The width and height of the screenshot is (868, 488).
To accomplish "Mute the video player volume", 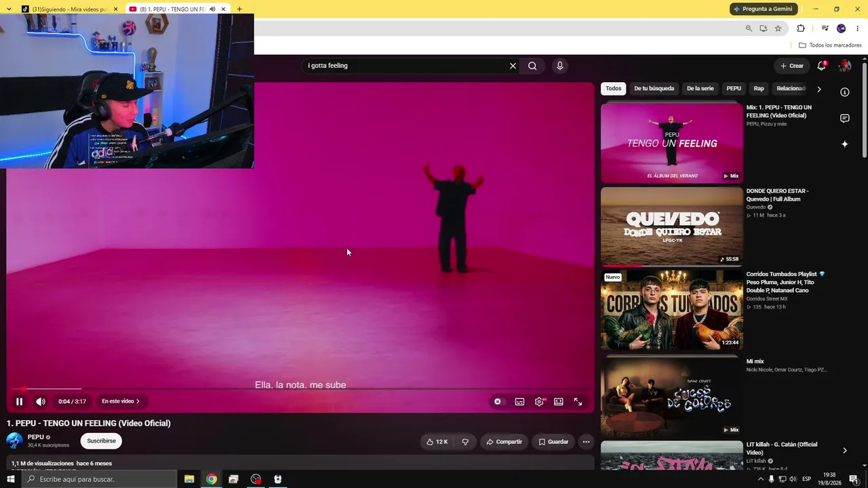I will (41, 401).
